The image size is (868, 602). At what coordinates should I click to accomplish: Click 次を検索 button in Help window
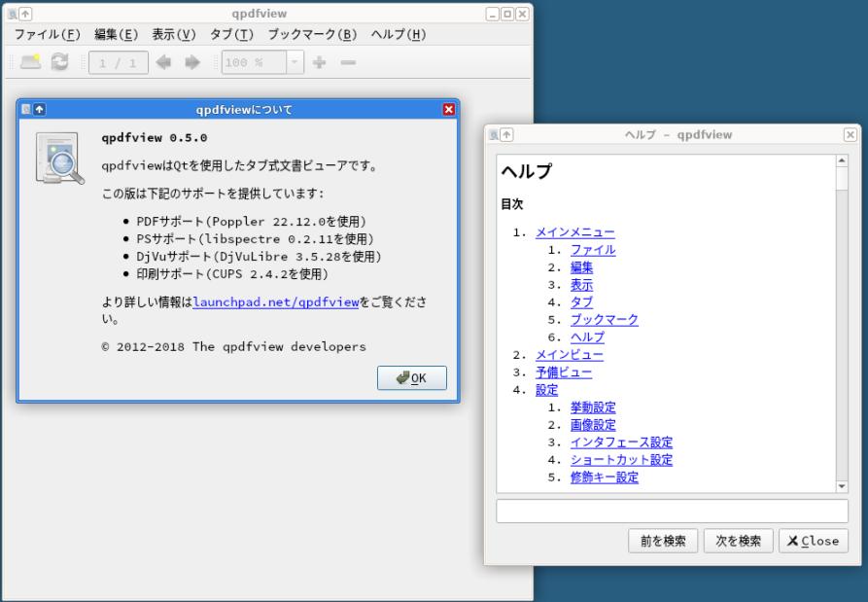pyautogui.click(x=738, y=541)
